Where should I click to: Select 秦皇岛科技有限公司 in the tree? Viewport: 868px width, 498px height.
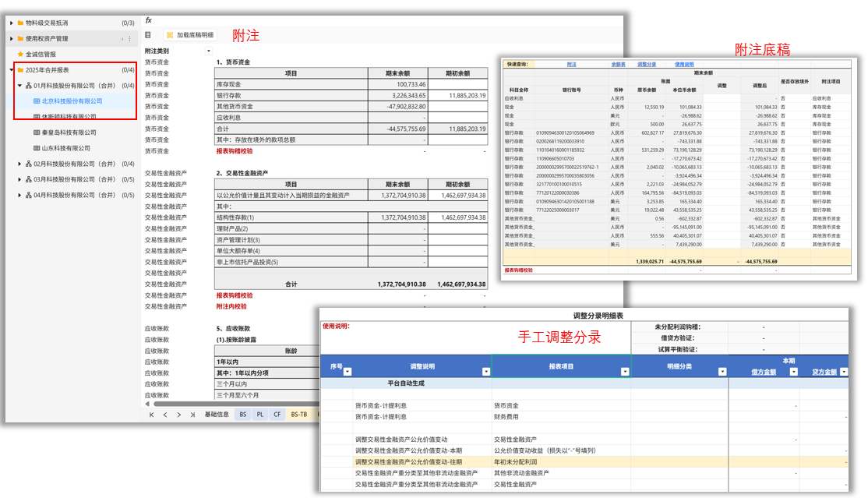69,133
